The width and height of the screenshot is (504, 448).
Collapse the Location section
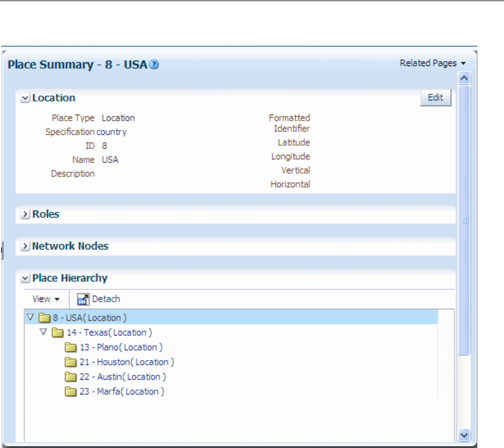(25, 98)
